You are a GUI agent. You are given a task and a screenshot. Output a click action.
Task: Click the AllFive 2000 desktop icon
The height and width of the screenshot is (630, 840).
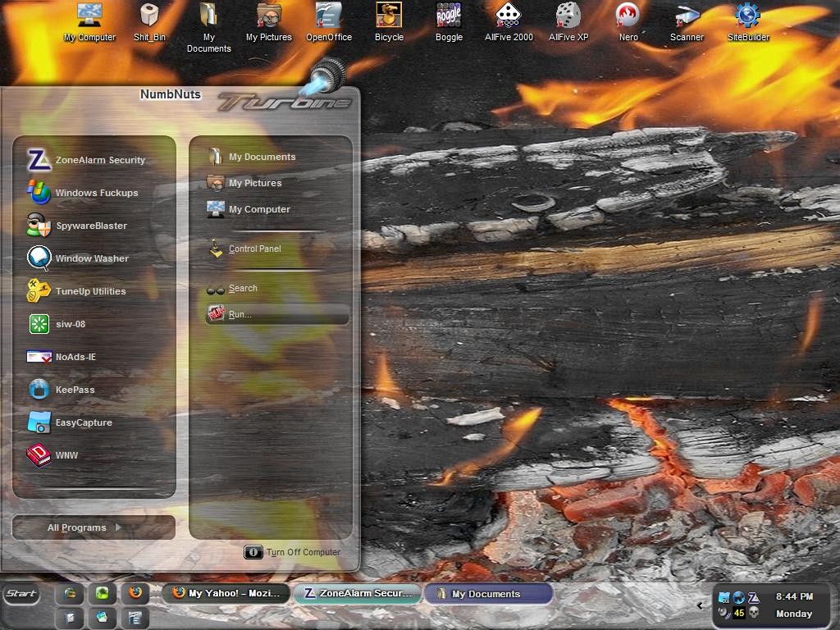pyautogui.click(x=509, y=22)
